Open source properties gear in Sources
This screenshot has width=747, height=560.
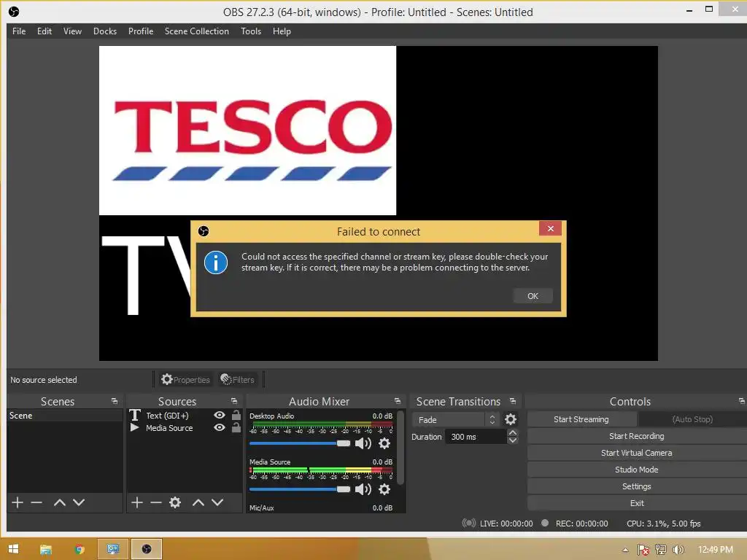click(x=175, y=502)
